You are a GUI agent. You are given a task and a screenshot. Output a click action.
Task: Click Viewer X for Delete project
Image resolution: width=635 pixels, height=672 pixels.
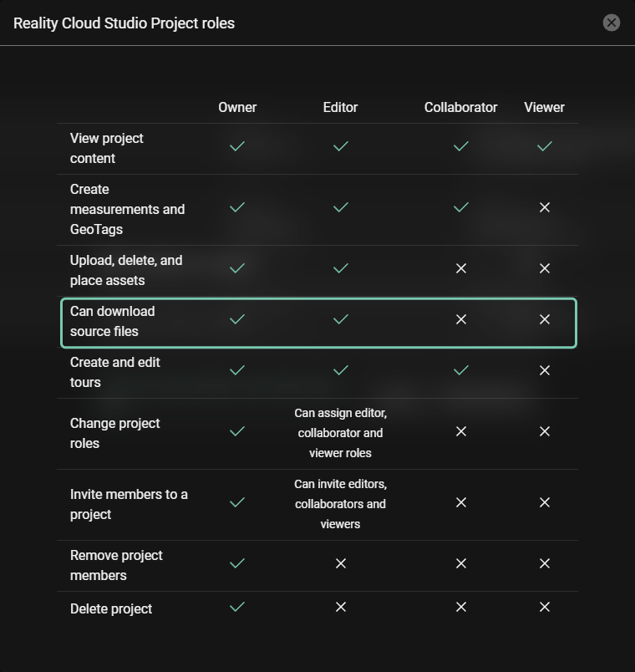point(545,607)
